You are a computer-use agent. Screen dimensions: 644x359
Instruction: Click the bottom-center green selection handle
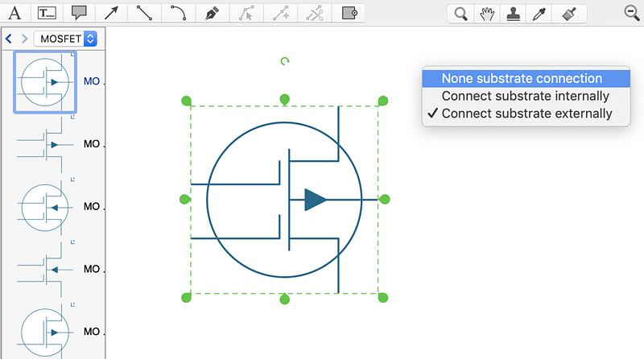pyautogui.click(x=285, y=299)
